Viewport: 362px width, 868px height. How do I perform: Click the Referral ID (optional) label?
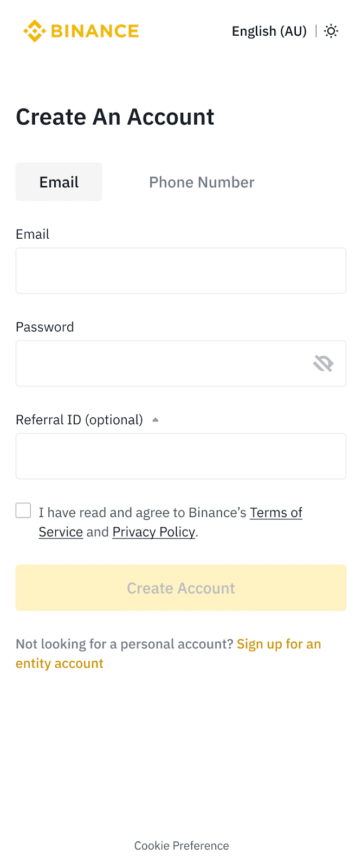click(x=79, y=420)
